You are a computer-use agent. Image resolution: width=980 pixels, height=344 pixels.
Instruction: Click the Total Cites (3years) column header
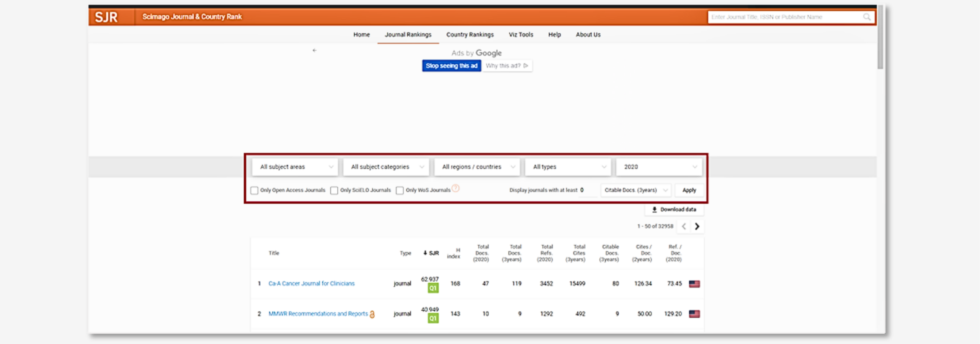pos(576,253)
